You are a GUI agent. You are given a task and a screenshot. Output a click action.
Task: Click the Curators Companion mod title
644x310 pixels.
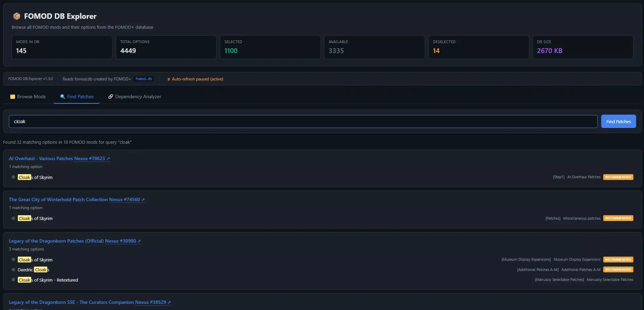click(71, 302)
